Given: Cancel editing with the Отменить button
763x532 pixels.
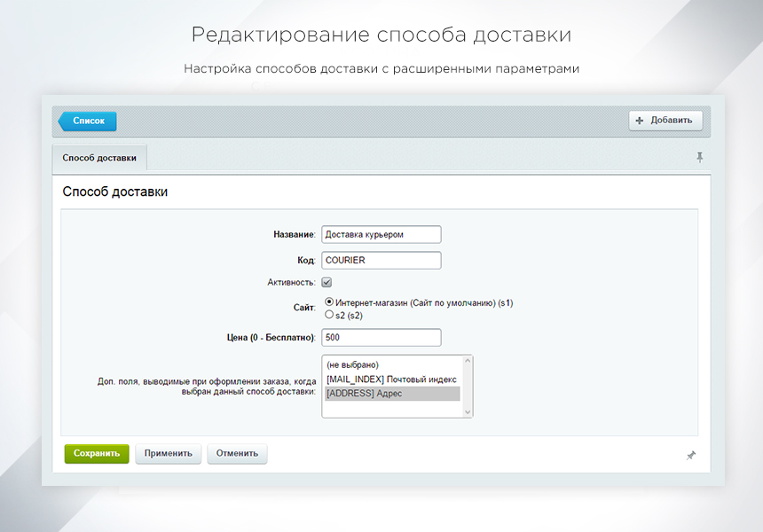Looking at the screenshot, I should (237, 453).
